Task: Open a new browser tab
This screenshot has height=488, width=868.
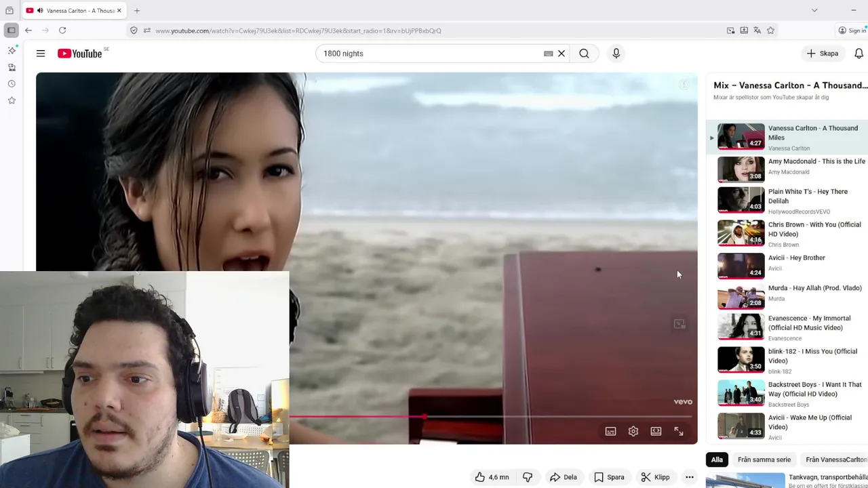Action: (x=137, y=11)
